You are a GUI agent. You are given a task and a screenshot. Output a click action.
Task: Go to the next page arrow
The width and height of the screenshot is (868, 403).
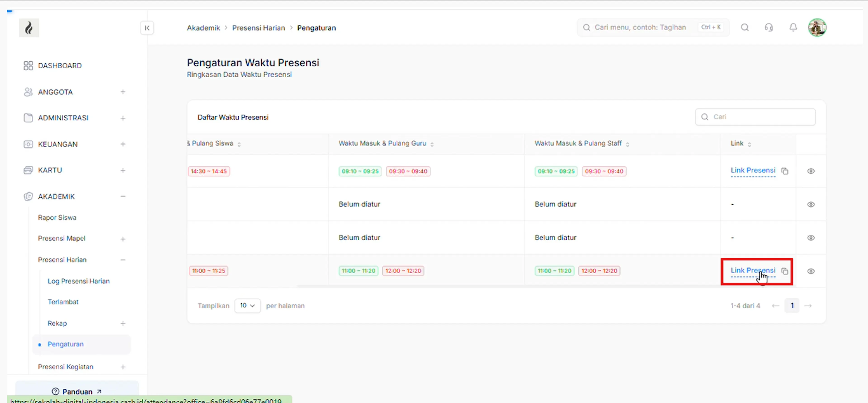pos(808,306)
